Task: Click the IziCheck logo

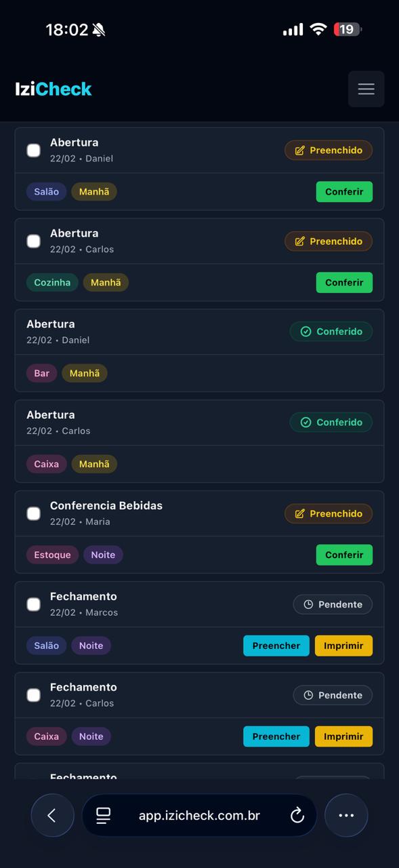Action: [x=54, y=88]
